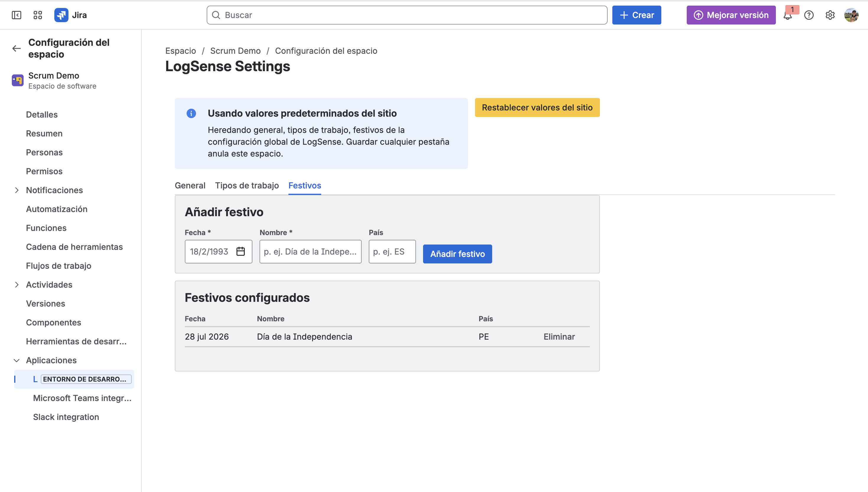The image size is (868, 492).
Task: Open Cadena de herramientas
Action: tap(74, 247)
